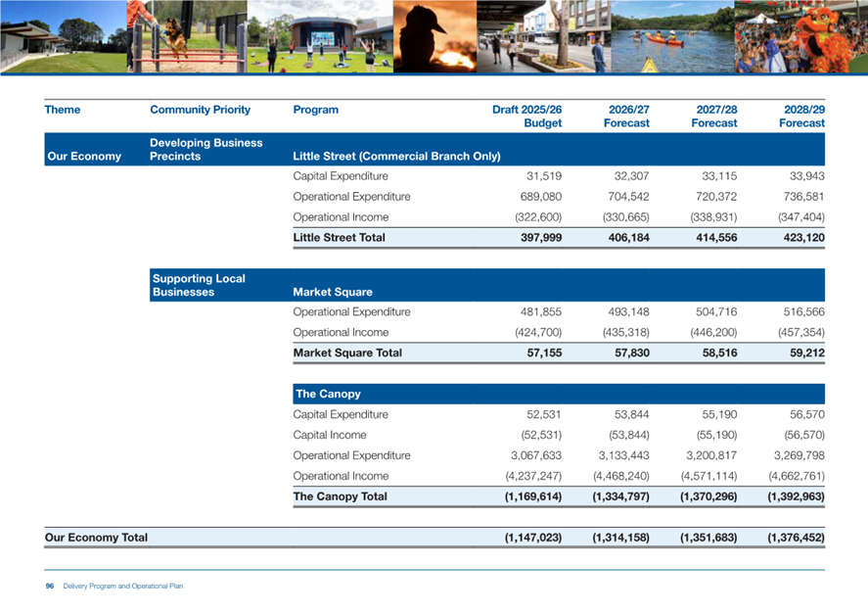Click 'The Canopy Total' row label
Viewport: 868px width, 613px height.
point(340,496)
